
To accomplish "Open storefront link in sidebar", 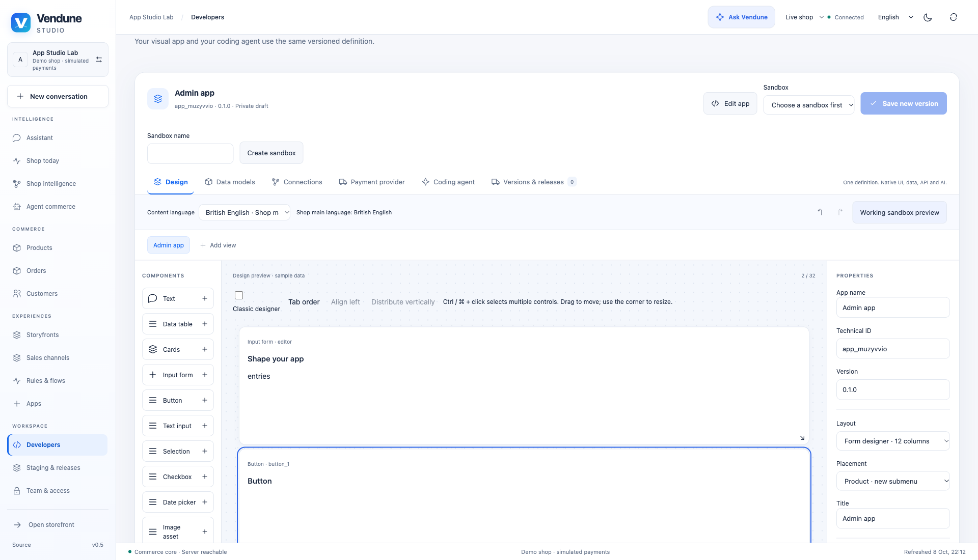I will [x=57, y=525].
